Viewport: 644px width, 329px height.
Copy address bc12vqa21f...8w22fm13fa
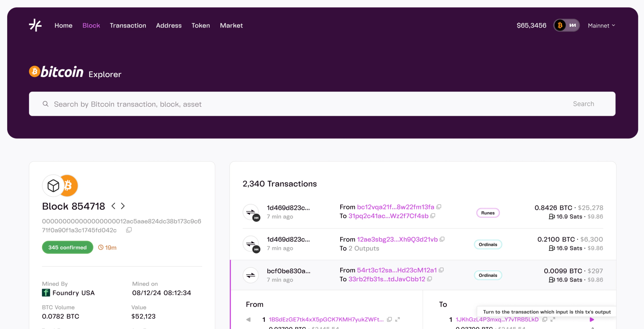coord(439,207)
